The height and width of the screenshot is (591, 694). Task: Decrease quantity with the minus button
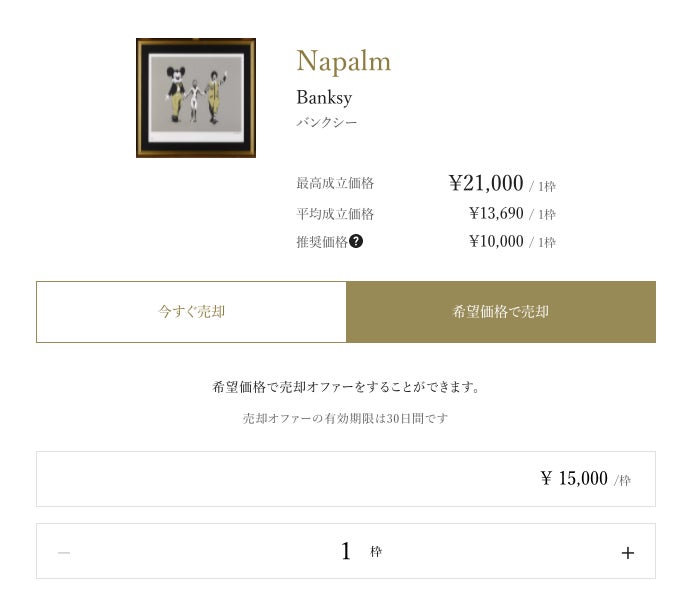[x=64, y=552]
